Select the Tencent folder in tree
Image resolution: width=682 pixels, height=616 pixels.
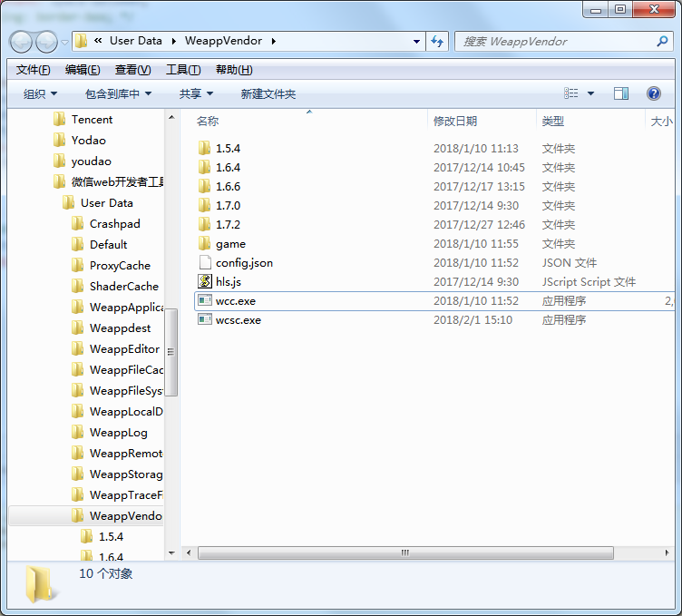[x=83, y=119]
